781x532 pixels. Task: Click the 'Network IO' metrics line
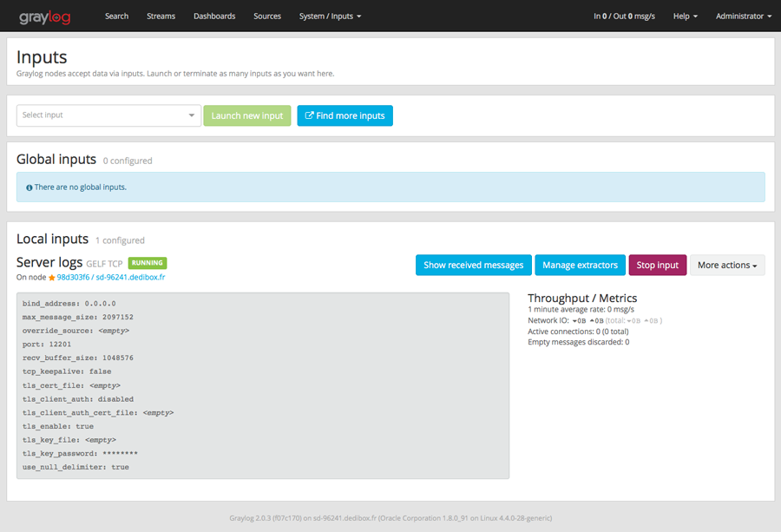[x=594, y=320]
